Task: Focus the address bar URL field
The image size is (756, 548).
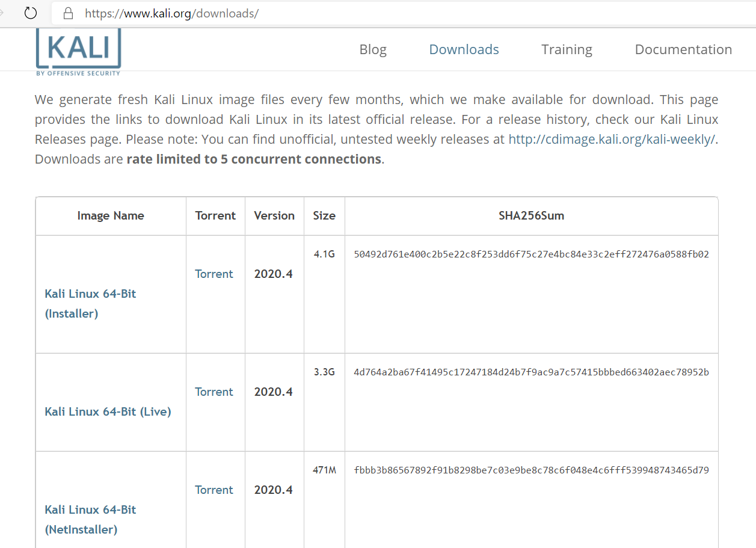Action: (x=403, y=13)
